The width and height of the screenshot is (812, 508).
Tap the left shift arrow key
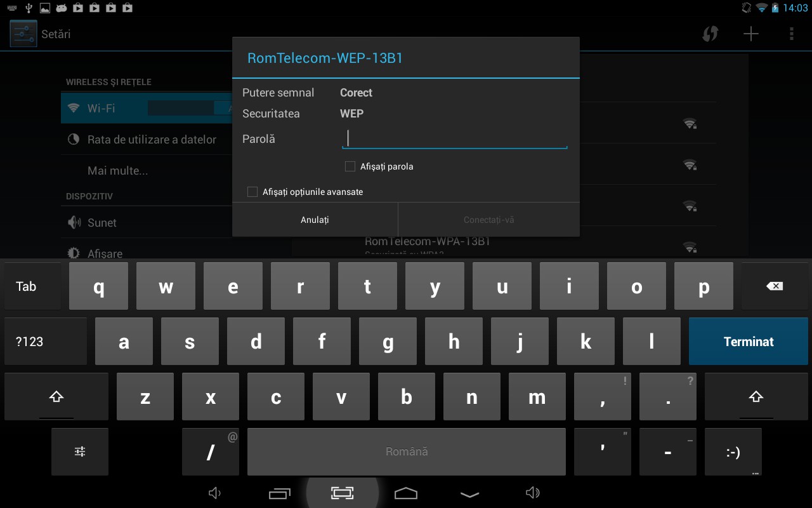pyautogui.click(x=56, y=397)
